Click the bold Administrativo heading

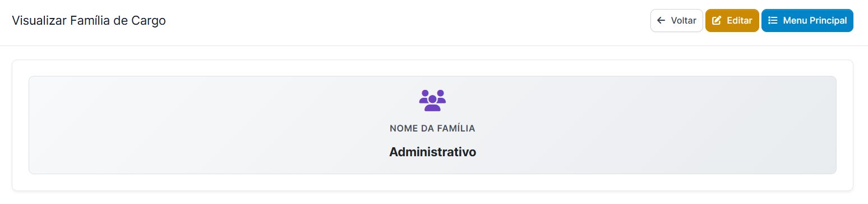click(x=432, y=152)
